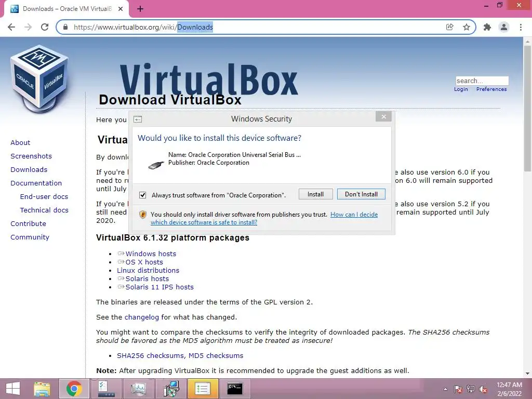The height and width of the screenshot is (399, 532).
Task: Open End-user docs sidebar link
Action: pos(44,197)
